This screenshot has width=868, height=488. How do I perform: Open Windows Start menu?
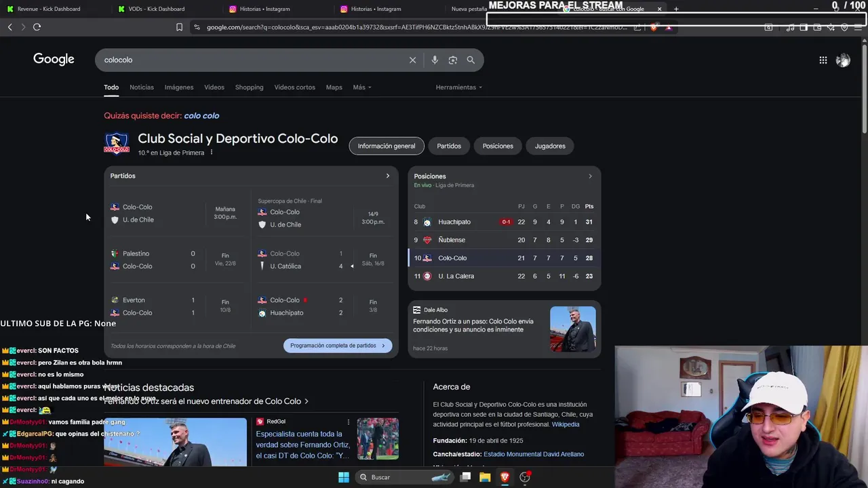(344, 477)
